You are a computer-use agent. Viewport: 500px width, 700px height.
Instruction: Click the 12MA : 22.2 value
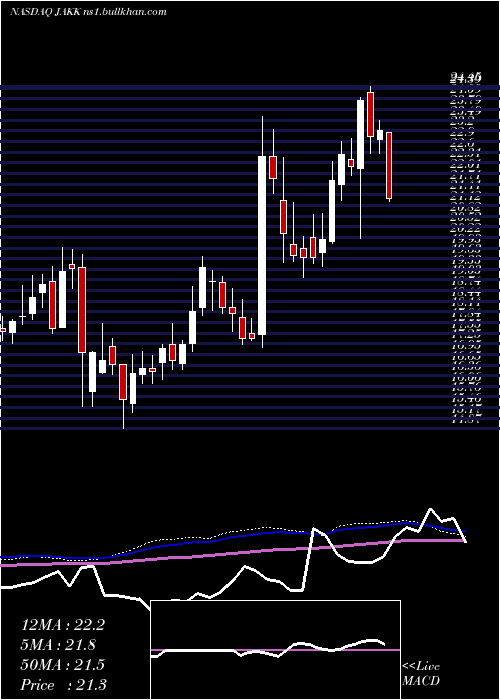tap(63, 625)
